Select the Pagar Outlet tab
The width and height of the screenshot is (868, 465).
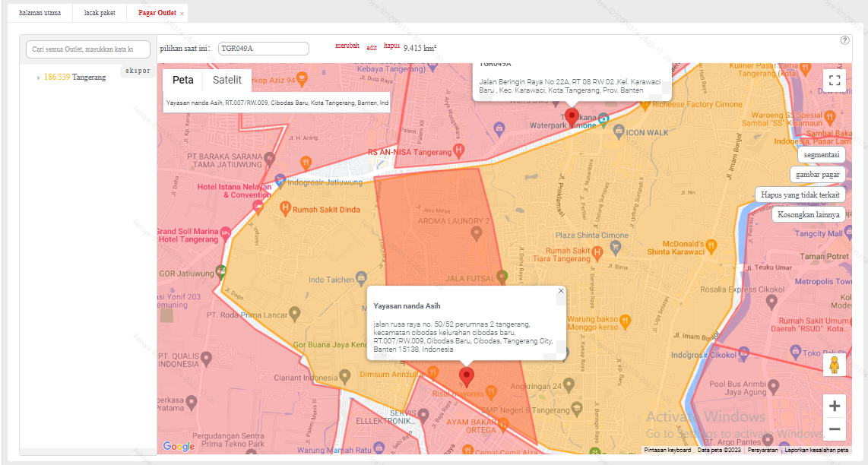click(157, 13)
